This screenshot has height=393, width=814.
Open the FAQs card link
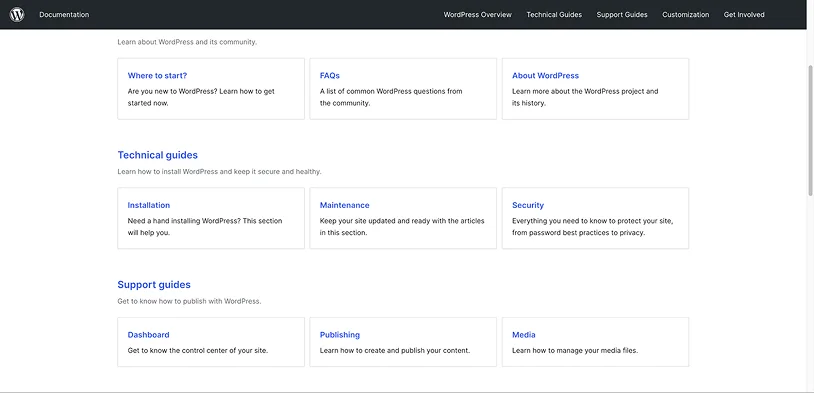[330, 75]
